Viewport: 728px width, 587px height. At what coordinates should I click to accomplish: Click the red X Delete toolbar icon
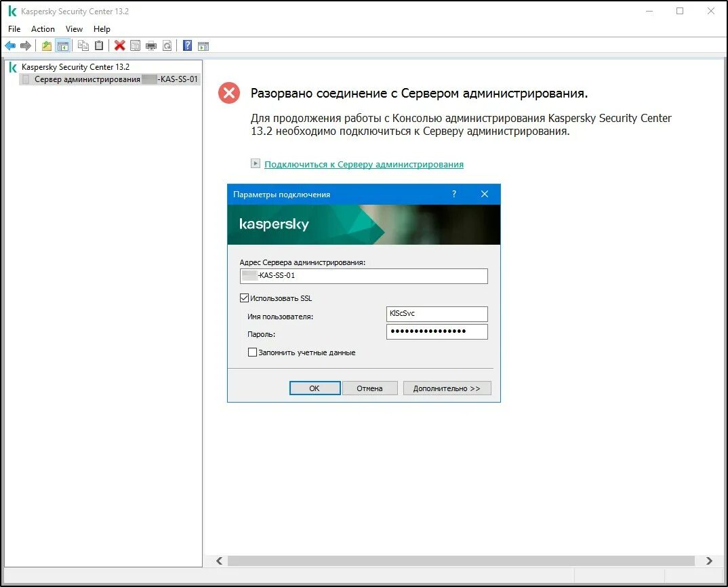tap(120, 45)
